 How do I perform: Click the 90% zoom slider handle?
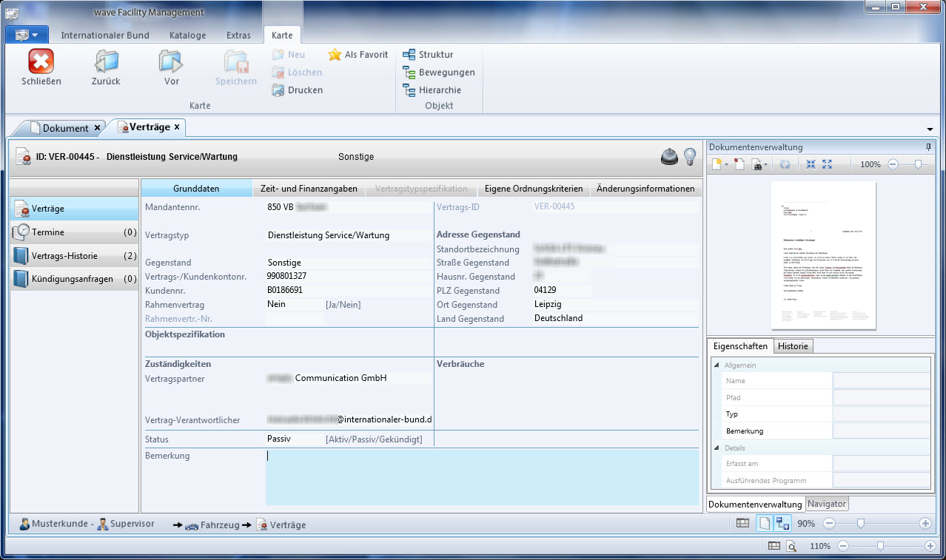click(x=860, y=524)
